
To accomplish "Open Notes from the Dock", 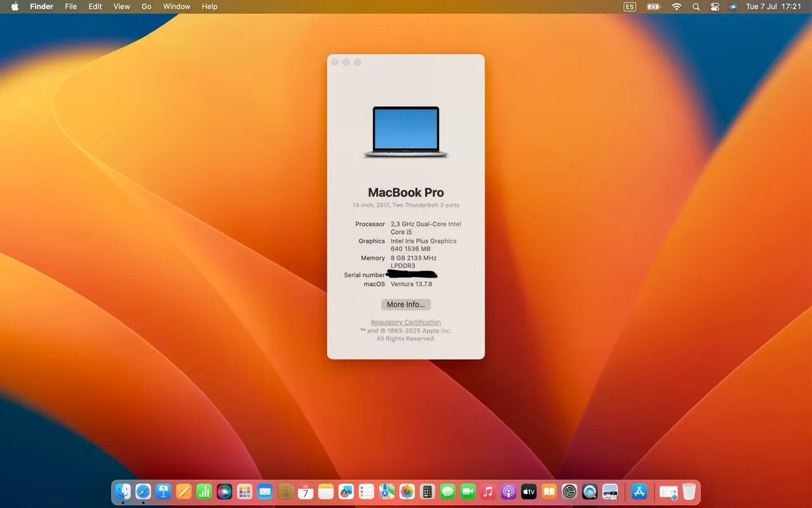I will 326,491.
